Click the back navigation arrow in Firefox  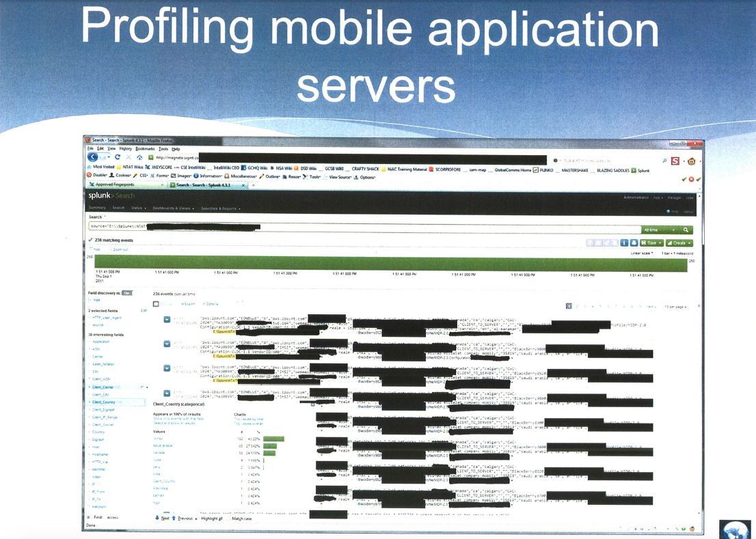click(x=93, y=157)
